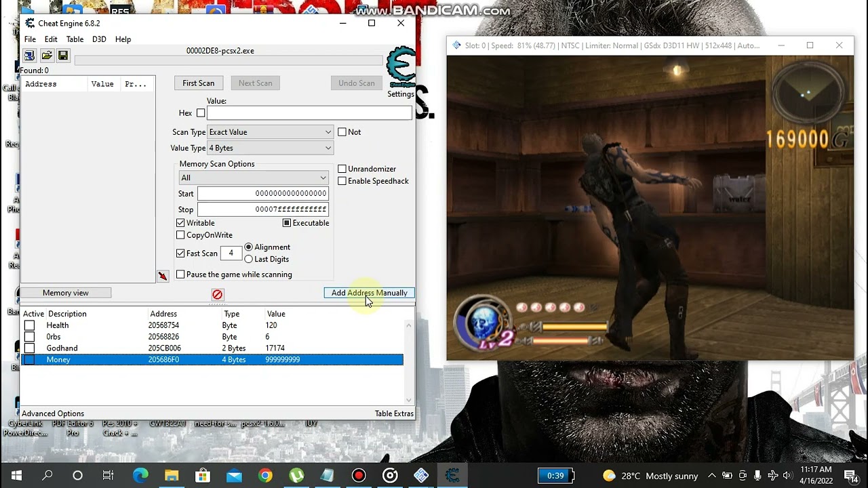Click the Next Scan button
The height and width of the screenshot is (488, 868).
tap(256, 83)
